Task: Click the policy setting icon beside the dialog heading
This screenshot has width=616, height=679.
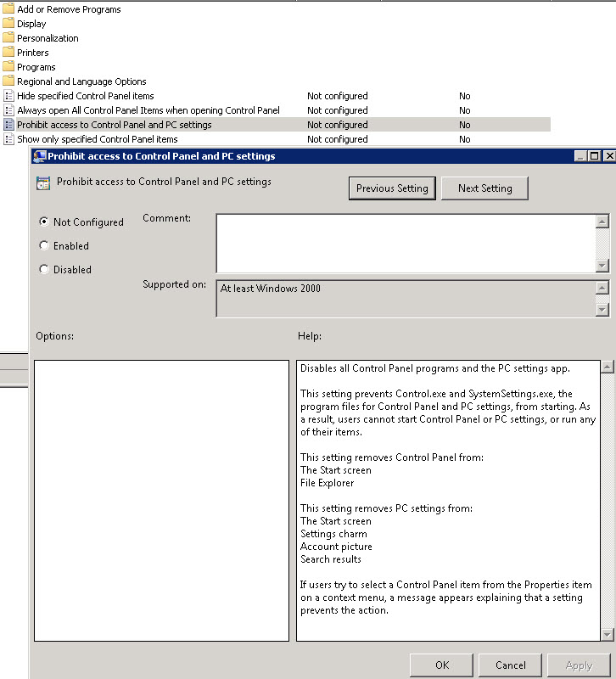Action: click(43, 183)
